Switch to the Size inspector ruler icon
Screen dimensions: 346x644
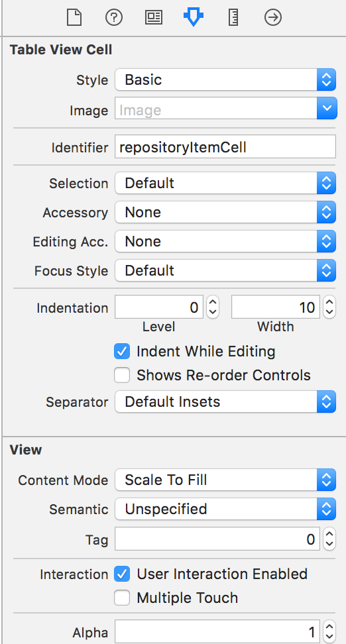(x=233, y=18)
